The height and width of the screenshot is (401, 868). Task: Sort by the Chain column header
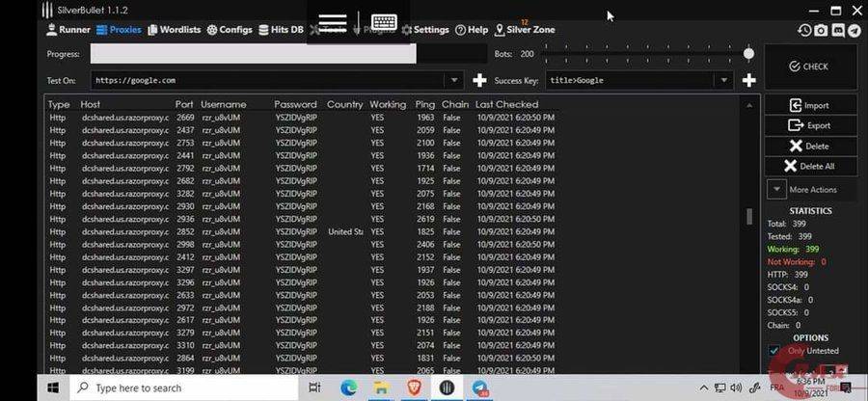coord(455,104)
